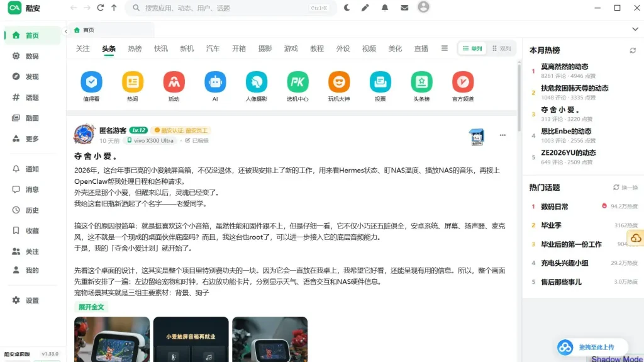The height and width of the screenshot is (362, 644).
Task: Switch to the 摄影 feed tab
Action: (265, 48)
